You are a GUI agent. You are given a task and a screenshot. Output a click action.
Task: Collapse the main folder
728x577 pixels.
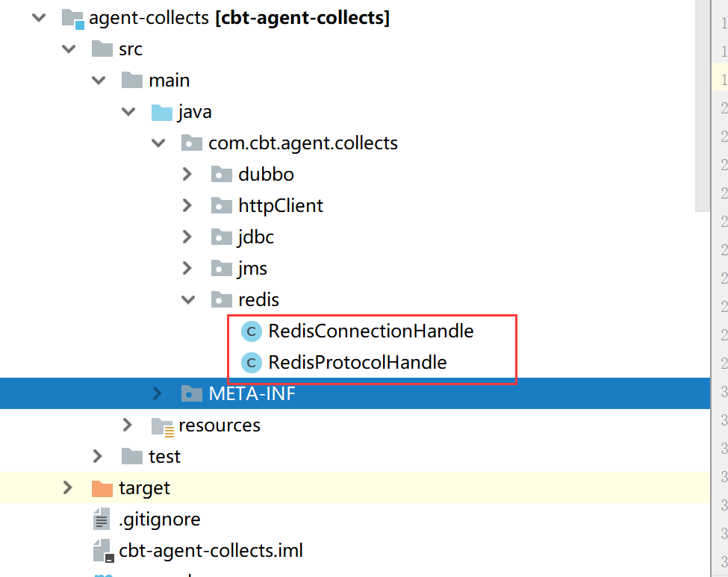(x=98, y=81)
